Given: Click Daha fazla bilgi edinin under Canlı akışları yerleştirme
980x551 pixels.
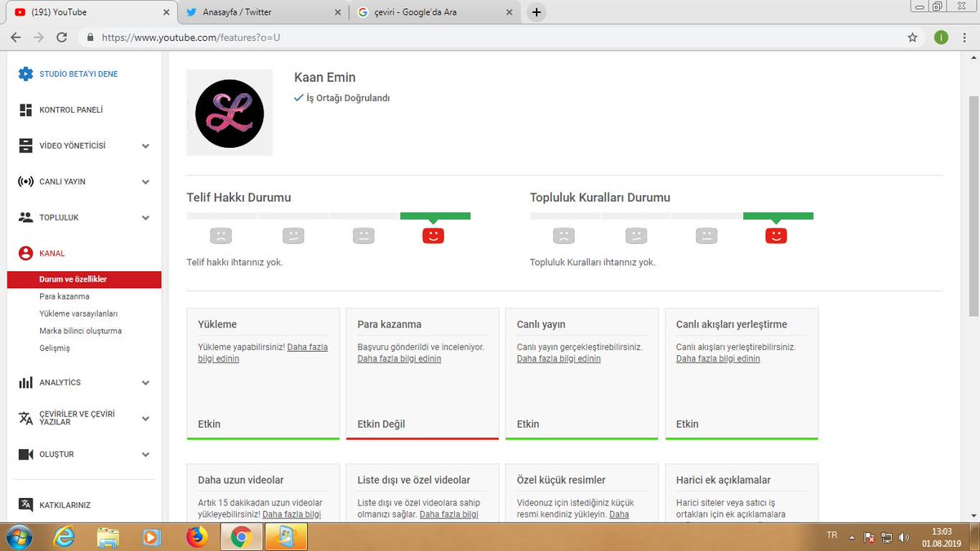Looking at the screenshot, I should pos(718,358).
